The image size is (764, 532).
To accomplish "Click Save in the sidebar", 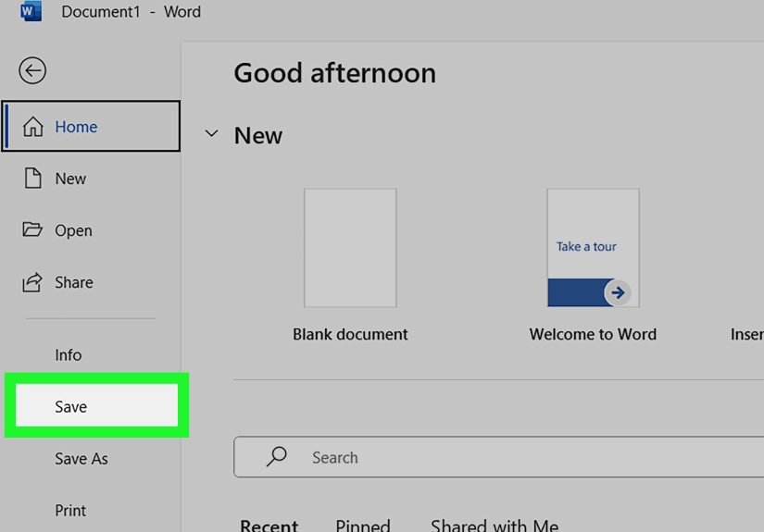I will coord(96,405).
